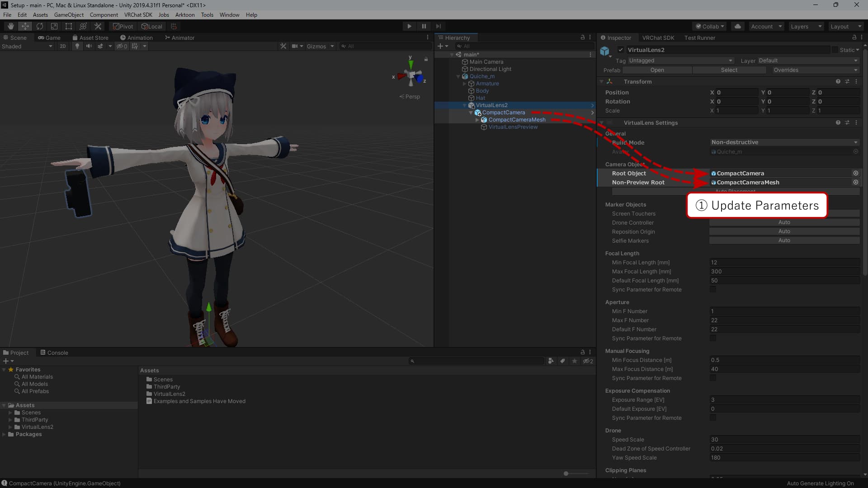Click prefab Select button
The width and height of the screenshot is (868, 488).
click(729, 70)
